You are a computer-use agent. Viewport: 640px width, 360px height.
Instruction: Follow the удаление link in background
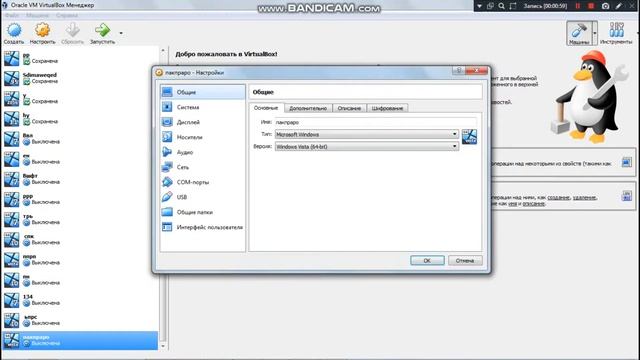pos(584,198)
